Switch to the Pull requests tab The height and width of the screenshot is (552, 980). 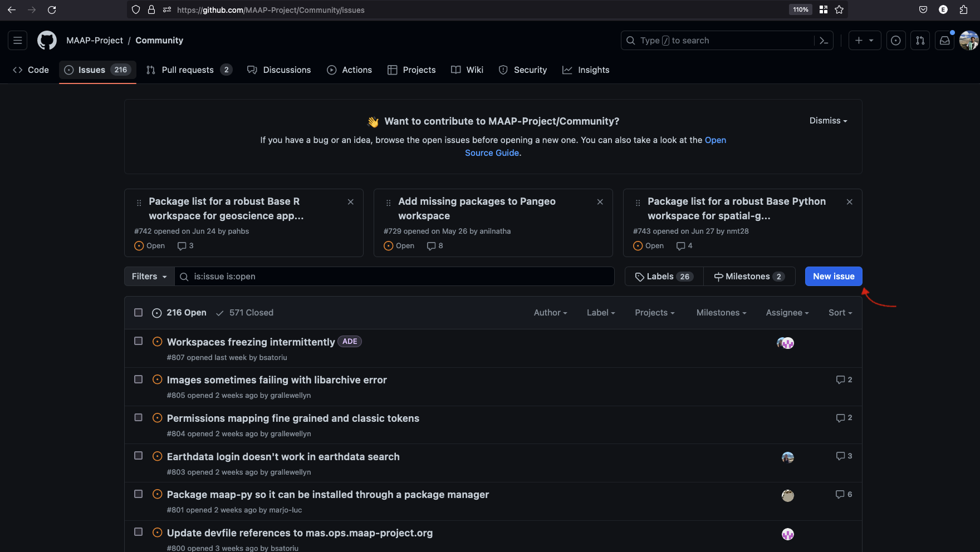coord(189,70)
